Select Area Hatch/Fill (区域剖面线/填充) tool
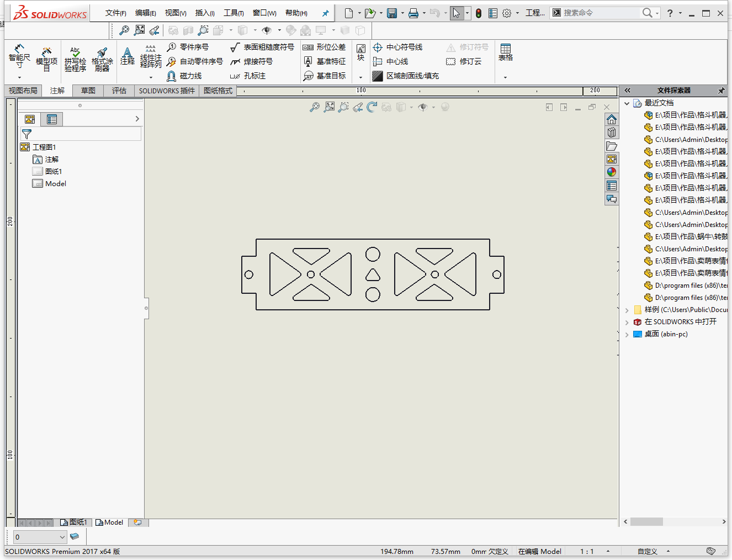This screenshot has height=560, width=732. click(406, 76)
